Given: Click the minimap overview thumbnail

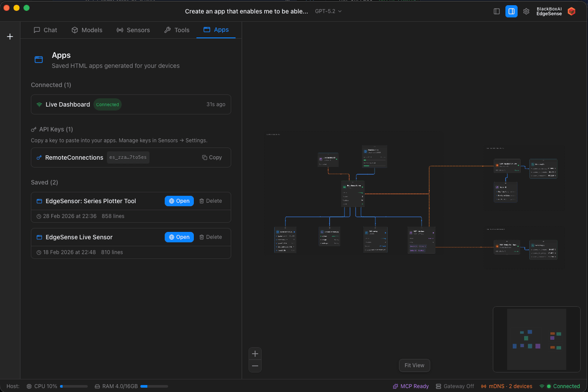Looking at the screenshot, I should 536,339.
